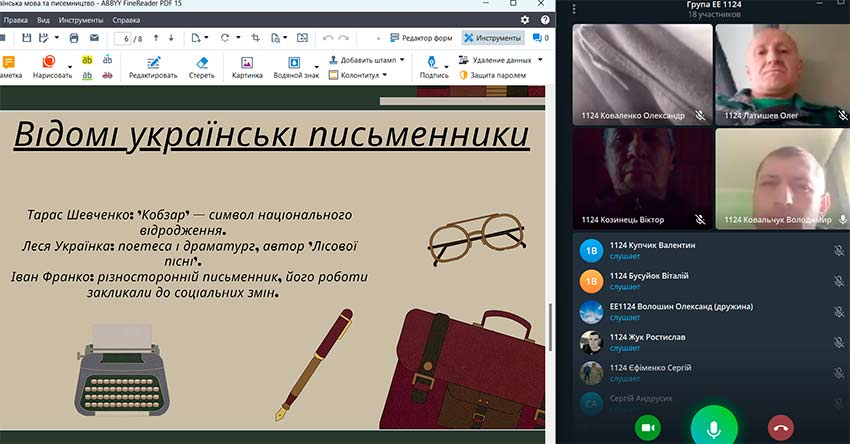The image size is (850, 444).
Task: Click the page number input field
Action: [x=125, y=38]
